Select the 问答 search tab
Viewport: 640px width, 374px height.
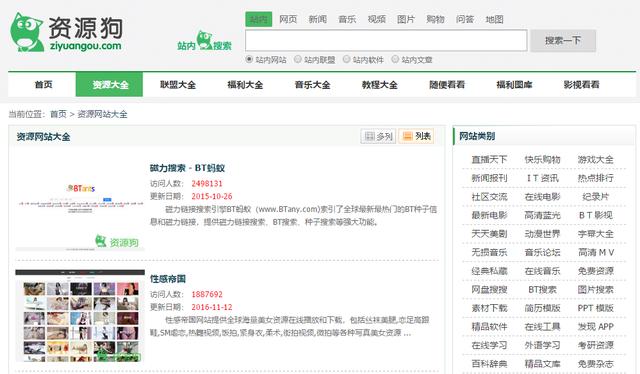[x=465, y=19]
